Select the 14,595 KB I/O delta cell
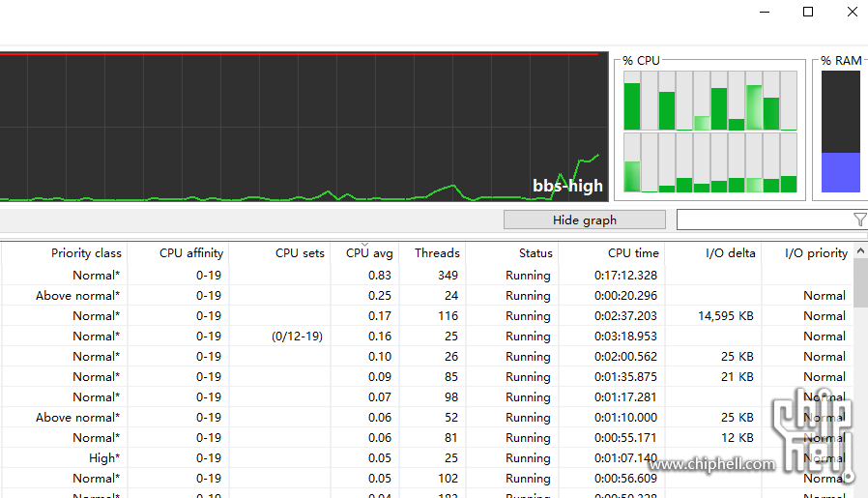Viewport: 868px width, 498px height. 726,316
